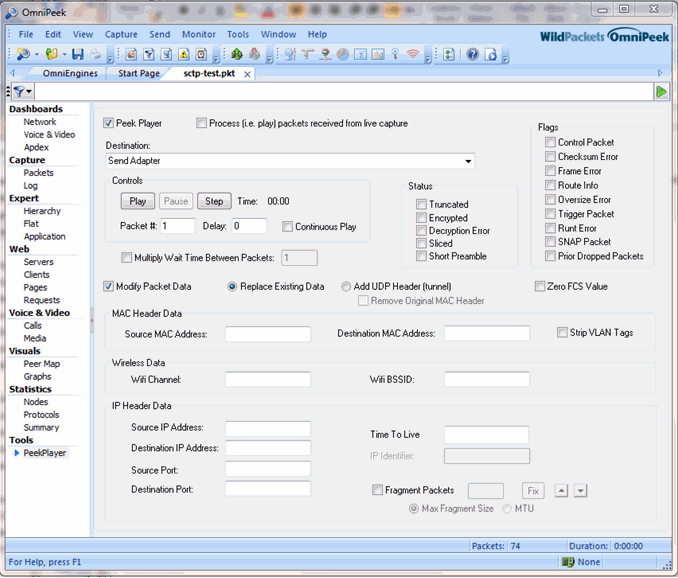Enable the Fragment Packets checkbox

[377, 490]
